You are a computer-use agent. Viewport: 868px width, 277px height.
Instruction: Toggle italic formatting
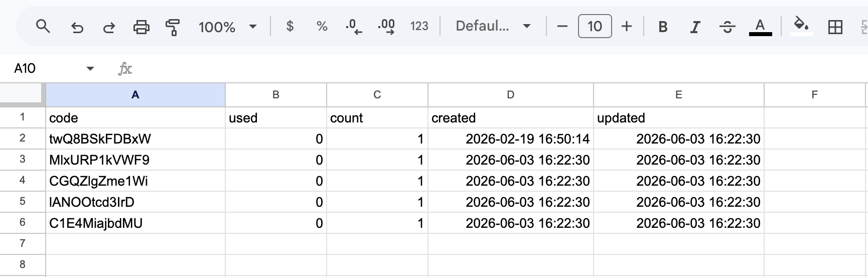click(x=695, y=27)
